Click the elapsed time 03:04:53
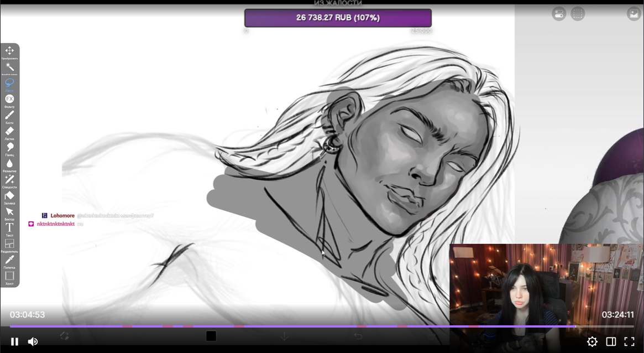This screenshot has height=353, width=644. pyautogui.click(x=27, y=315)
